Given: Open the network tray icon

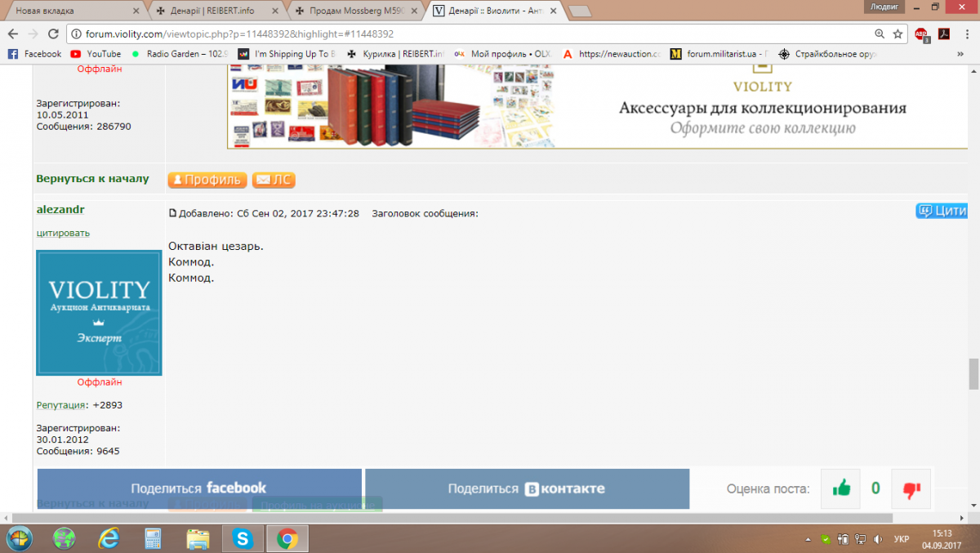Looking at the screenshot, I should (861, 539).
